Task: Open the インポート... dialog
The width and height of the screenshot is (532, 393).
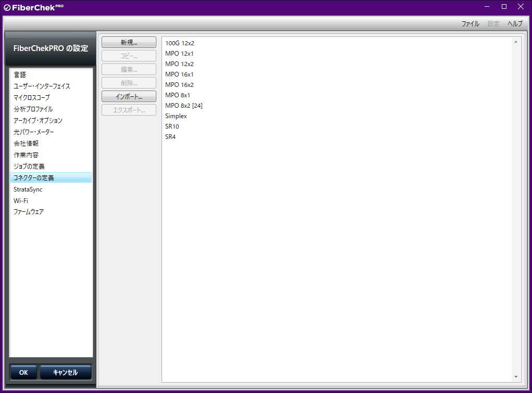Action: (x=129, y=97)
